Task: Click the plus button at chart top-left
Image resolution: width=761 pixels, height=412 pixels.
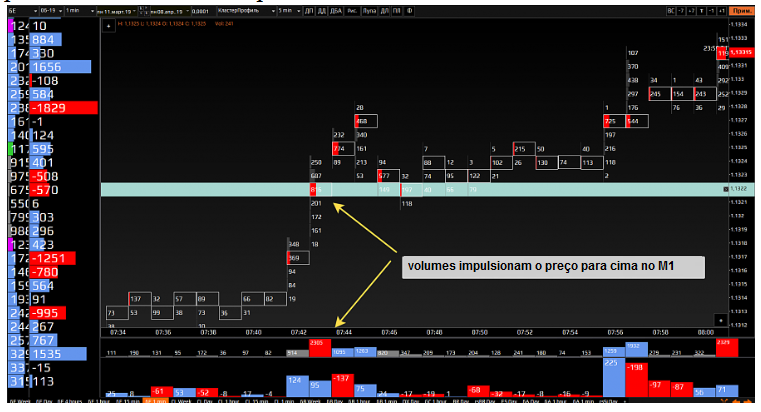Action: pyautogui.click(x=107, y=25)
